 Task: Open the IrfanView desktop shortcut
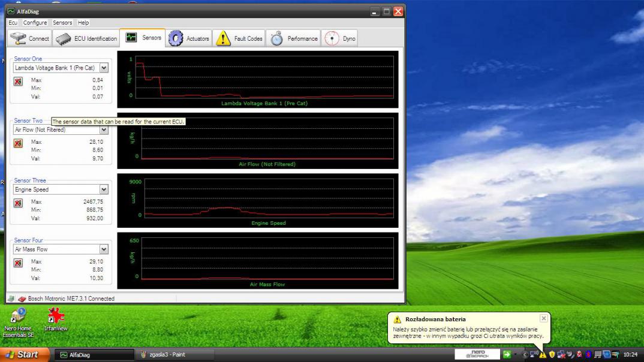click(x=56, y=319)
